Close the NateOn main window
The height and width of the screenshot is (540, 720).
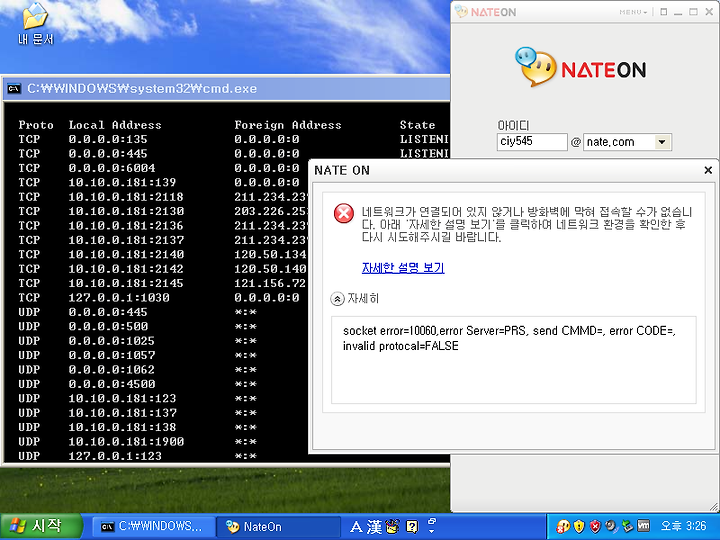tap(709, 12)
